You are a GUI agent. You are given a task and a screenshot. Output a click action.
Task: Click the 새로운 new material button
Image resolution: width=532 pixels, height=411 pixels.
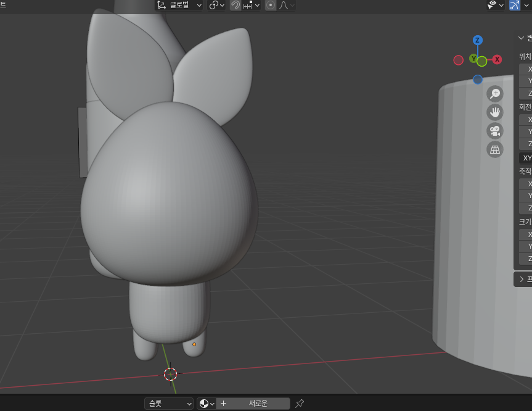[253, 404]
